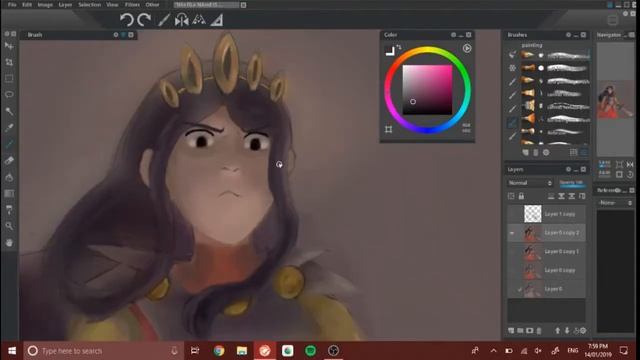
Task: Click the layer mask icon in Layers panel
Action: coord(529,331)
